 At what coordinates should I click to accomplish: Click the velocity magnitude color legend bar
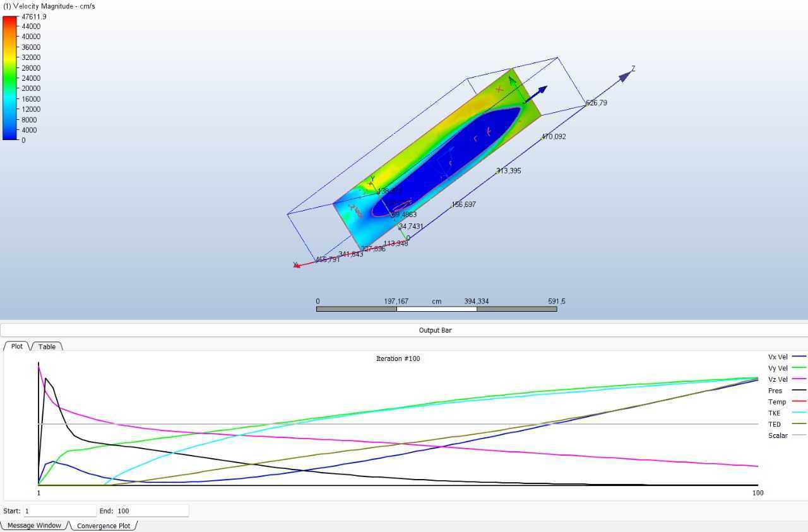pos(11,78)
